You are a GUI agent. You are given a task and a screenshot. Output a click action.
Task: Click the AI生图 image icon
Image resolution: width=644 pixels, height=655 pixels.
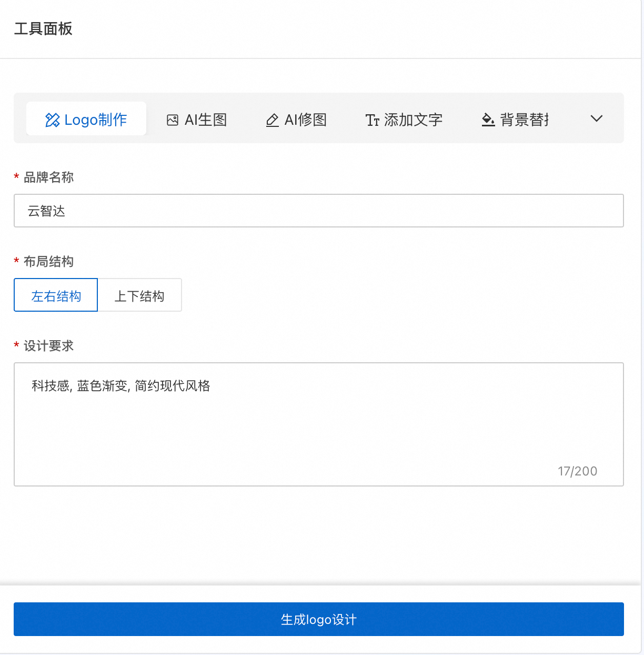tap(173, 120)
